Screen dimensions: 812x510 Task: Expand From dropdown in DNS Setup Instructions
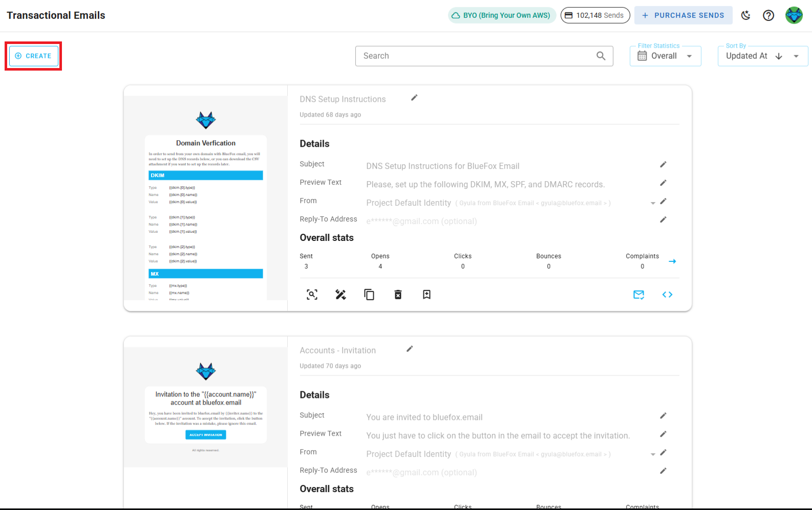coord(653,203)
